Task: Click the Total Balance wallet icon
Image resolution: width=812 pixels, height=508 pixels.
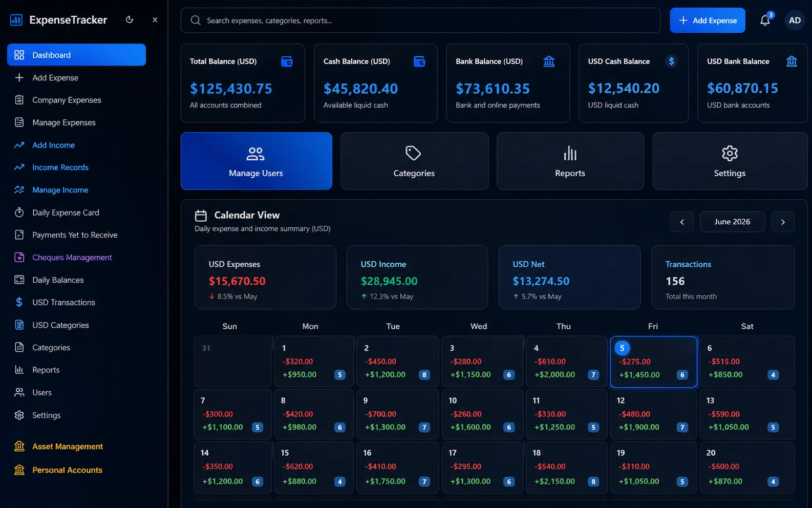Action: pyautogui.click(x=287, y=61)
